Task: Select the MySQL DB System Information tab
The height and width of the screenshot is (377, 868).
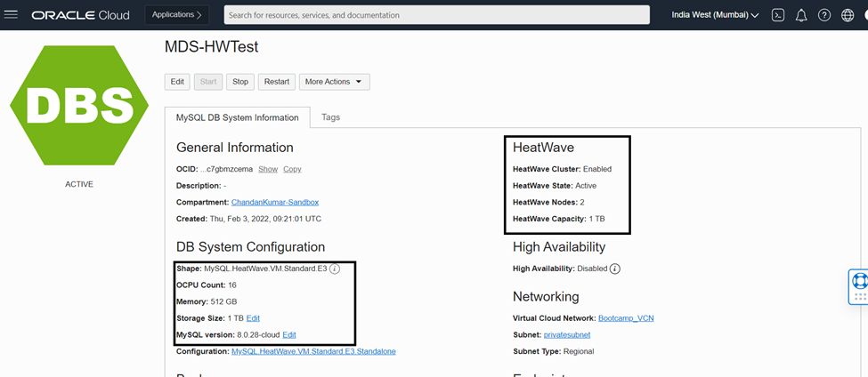Action: 237,117
